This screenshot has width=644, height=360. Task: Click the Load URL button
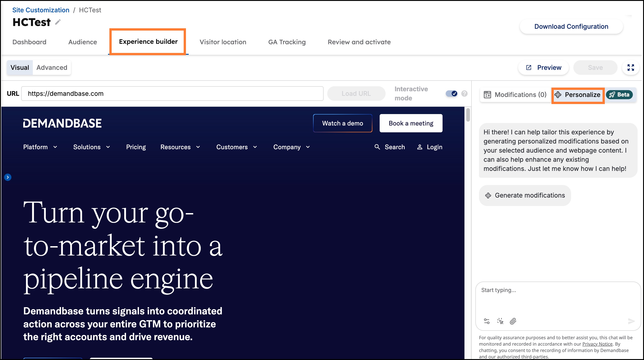pos(356,94)
